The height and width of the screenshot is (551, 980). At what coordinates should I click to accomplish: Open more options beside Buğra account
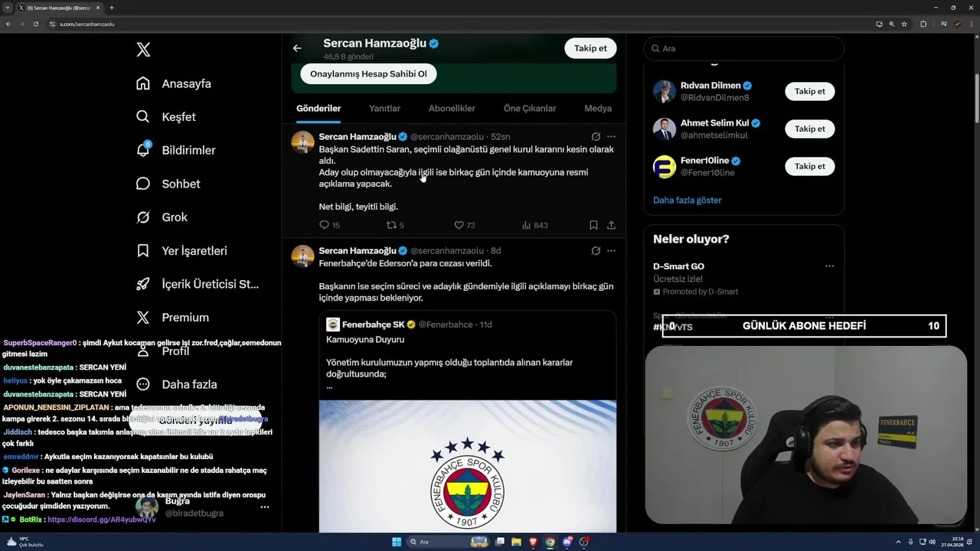coord(265,507)
